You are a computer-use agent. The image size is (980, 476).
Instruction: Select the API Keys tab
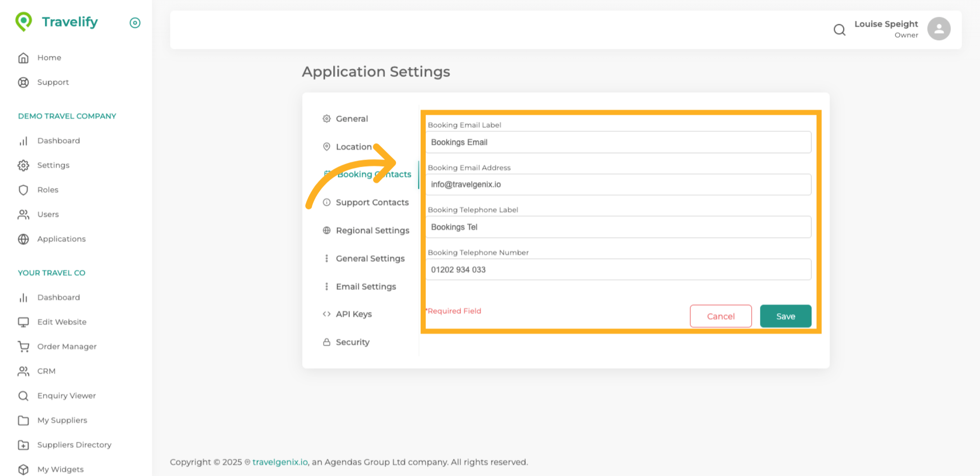click(353, 314)
